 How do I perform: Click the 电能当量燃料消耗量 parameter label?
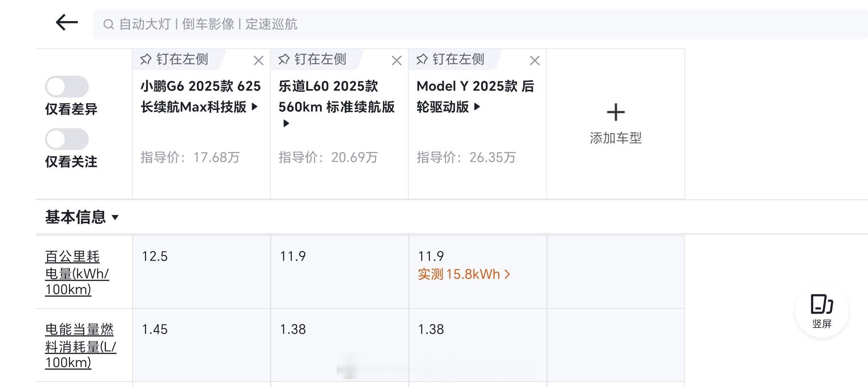[x=80, y=346]
